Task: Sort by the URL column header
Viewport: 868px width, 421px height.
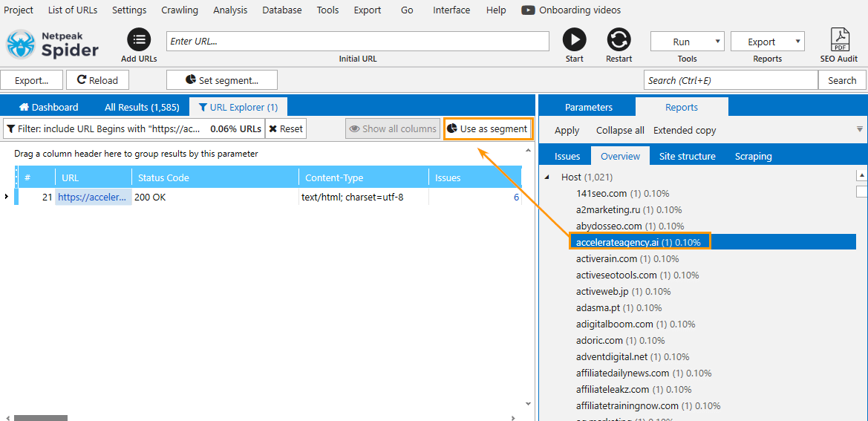Action: (93, 177)
